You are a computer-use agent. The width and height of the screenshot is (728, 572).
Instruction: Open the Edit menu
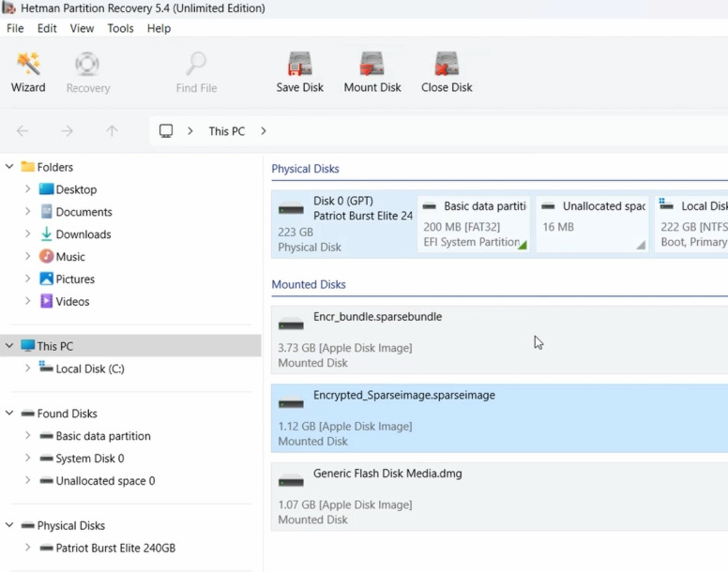coord(47,28)
